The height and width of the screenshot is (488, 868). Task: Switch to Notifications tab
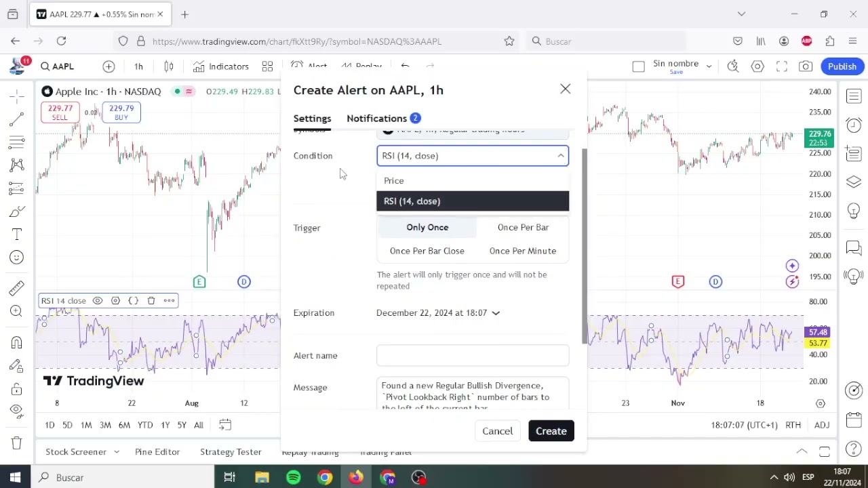(x=384, y=118)
